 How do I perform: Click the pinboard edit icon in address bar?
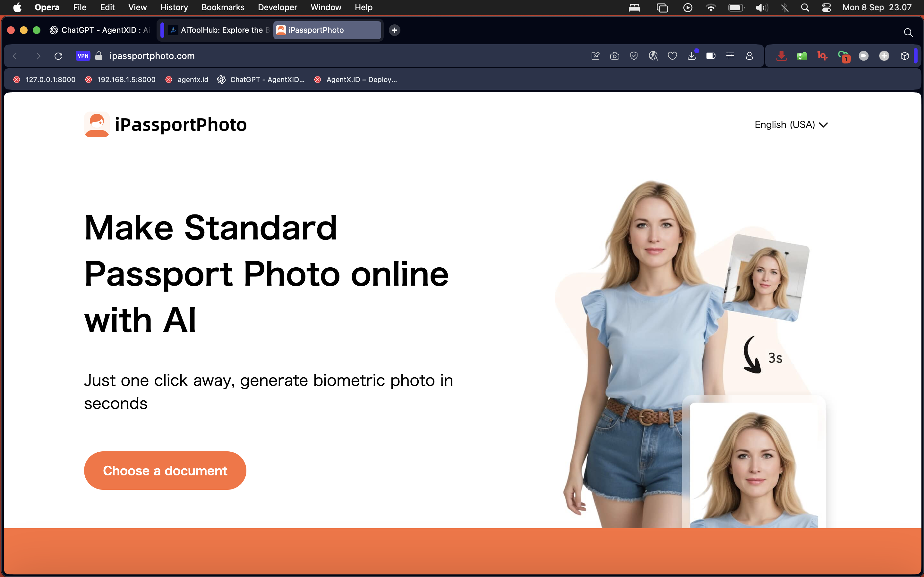click(x=595, y=56)
